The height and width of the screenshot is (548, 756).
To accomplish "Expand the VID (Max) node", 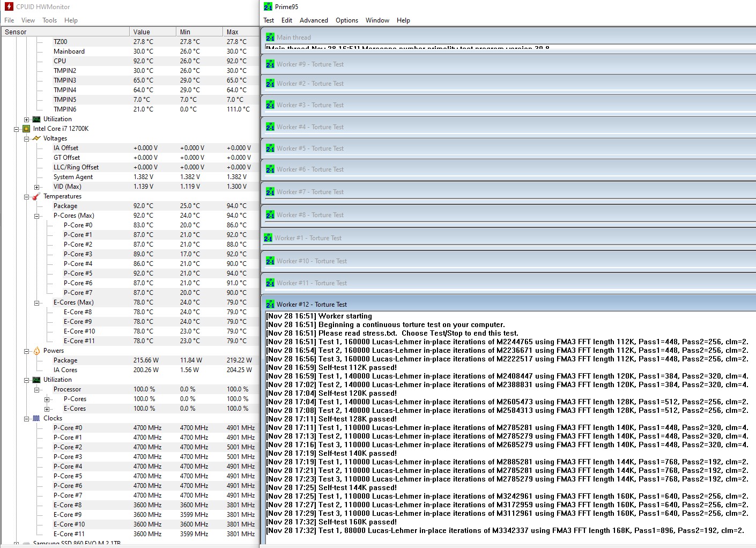I will click(x=36, y=187).
